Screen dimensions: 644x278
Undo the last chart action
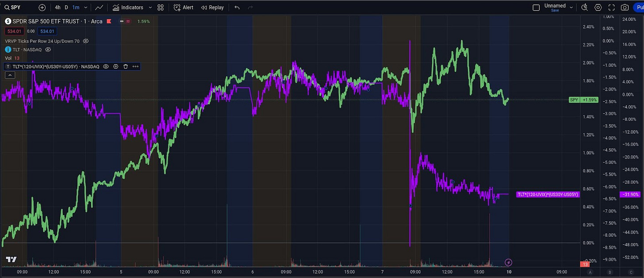pyautogui.click(x=237, y=8)
